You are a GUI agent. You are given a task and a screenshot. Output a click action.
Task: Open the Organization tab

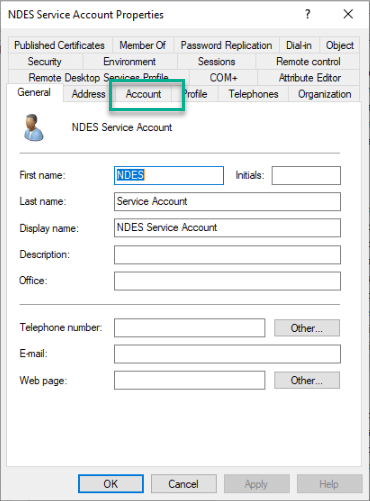[324, 94]
